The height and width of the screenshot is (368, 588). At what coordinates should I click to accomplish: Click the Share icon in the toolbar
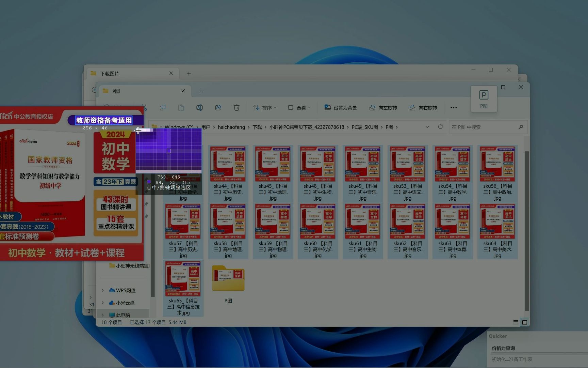point(218,108)
